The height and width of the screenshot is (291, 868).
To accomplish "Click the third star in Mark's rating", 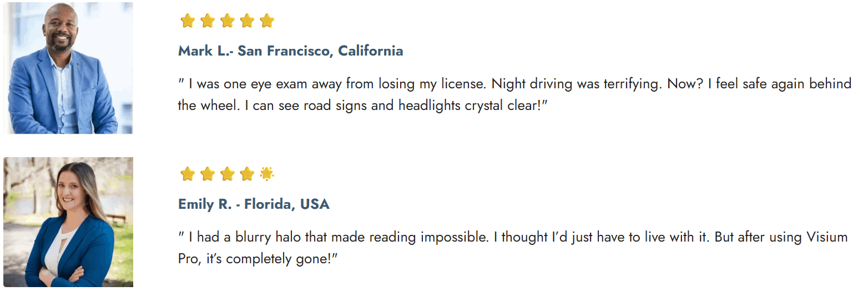I will point(228,21).
